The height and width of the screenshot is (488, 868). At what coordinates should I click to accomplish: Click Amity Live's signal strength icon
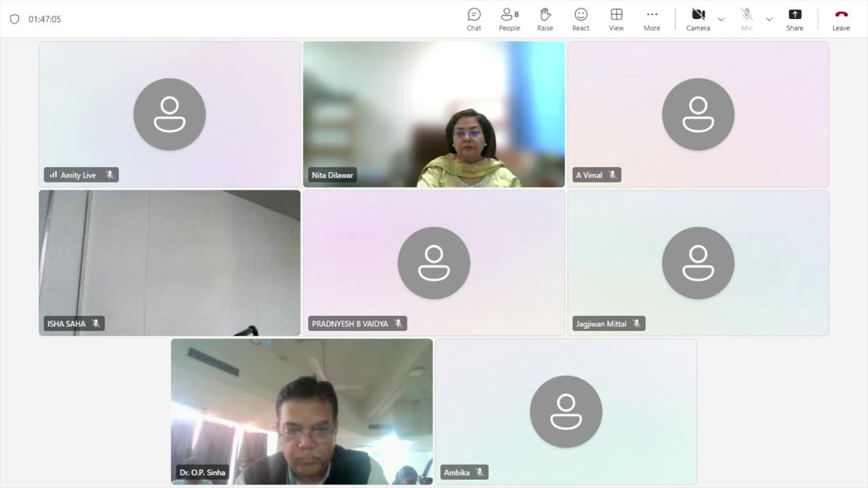(x=53, y=175)
